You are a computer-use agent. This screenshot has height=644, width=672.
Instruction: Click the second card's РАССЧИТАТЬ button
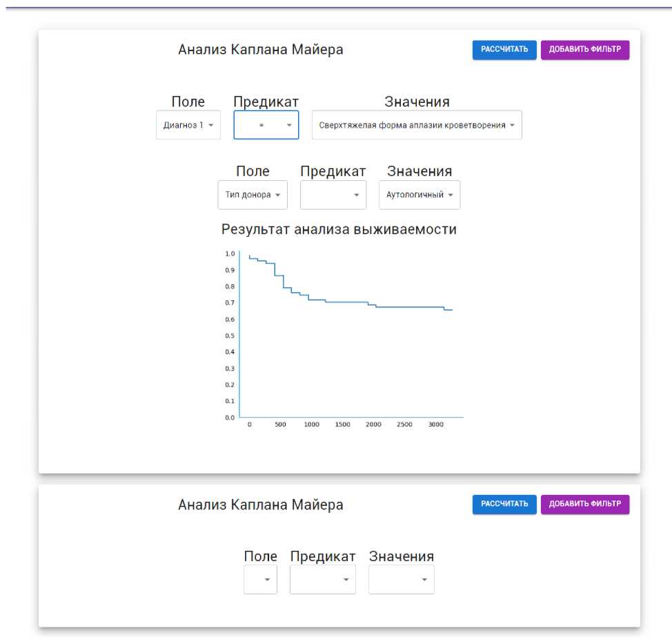click(x=504, y=504)
